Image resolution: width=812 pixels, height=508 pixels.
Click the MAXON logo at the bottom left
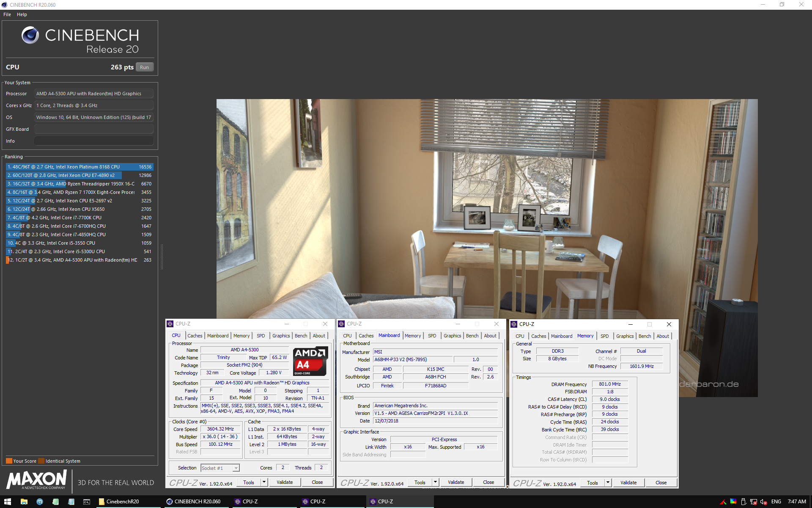coord(36,480)
